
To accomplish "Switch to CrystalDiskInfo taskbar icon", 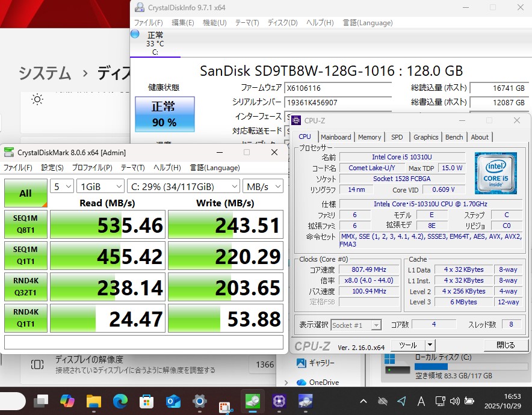I will [305, 401].
